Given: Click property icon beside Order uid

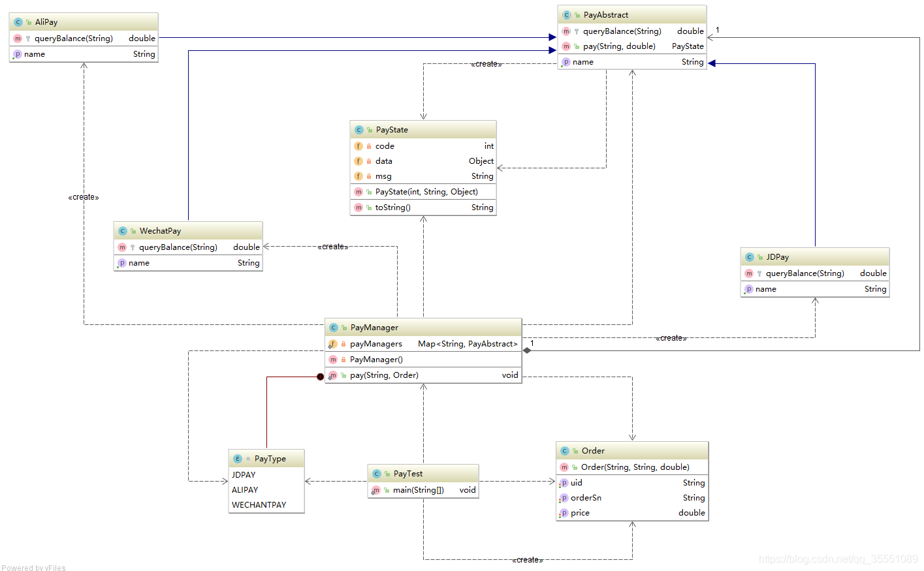Looking at the screenshot, I should (564, 483).
